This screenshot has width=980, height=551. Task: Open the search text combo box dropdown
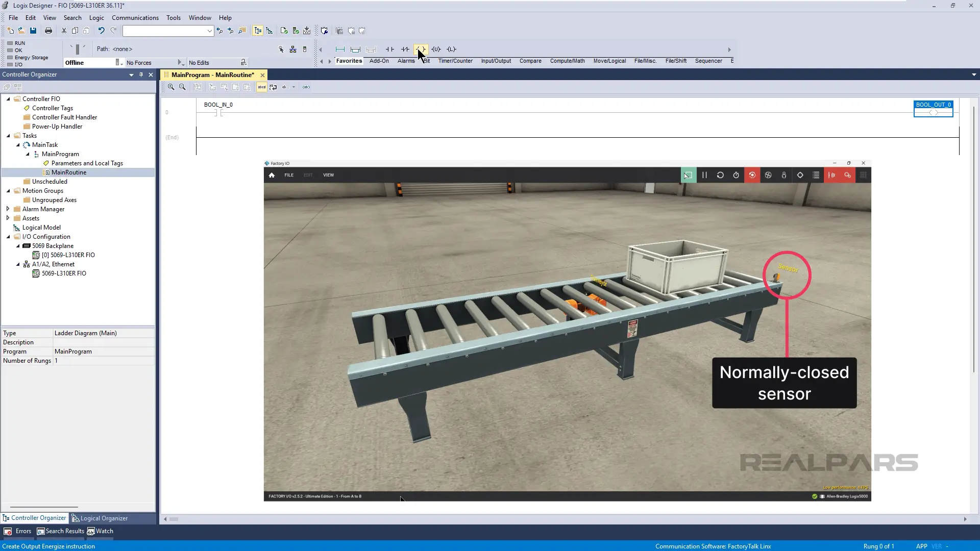[209, 31]
